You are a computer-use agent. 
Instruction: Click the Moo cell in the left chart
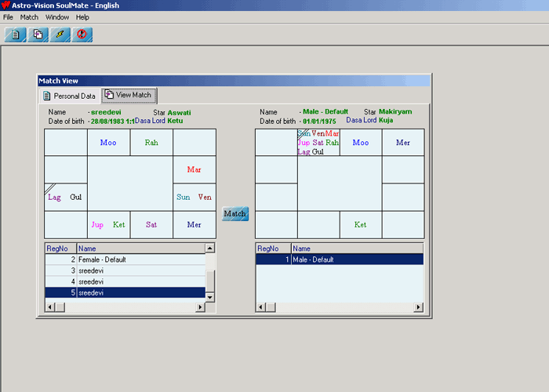pos(108,143)
